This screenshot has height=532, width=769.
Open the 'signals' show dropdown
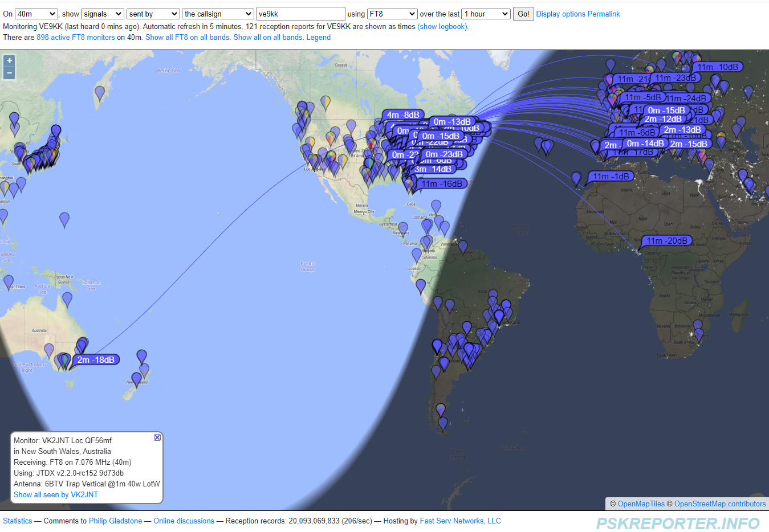click(x=103, y=14)
